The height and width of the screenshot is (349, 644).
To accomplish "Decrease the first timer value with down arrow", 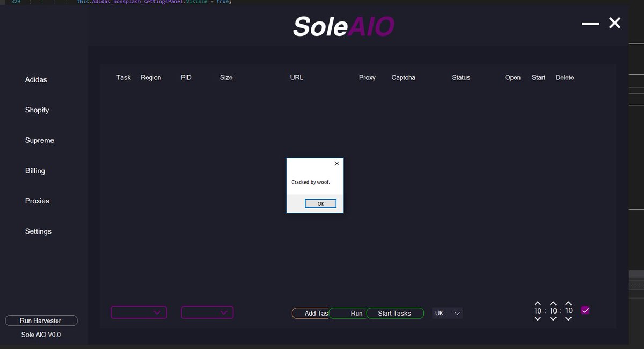I will click(538, 318).
